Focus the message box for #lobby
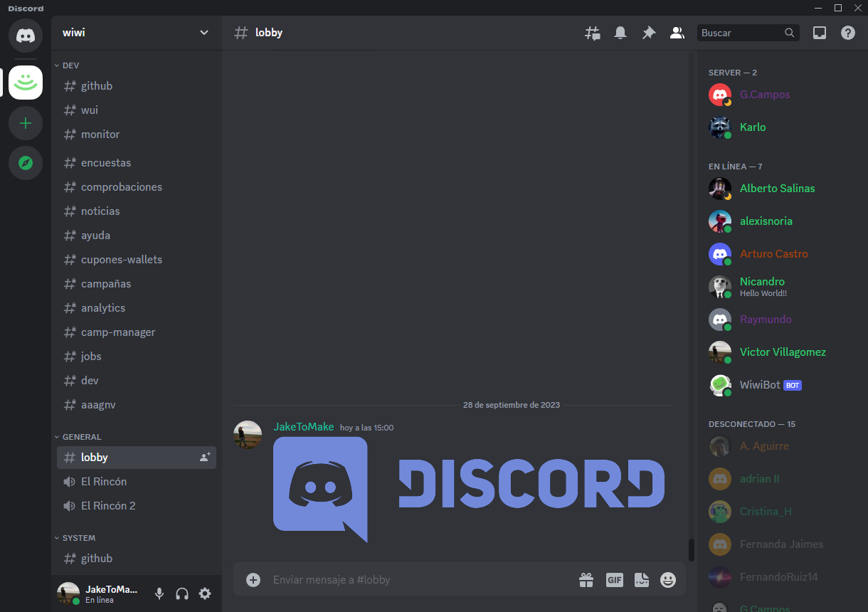 (x=420, y=580)
